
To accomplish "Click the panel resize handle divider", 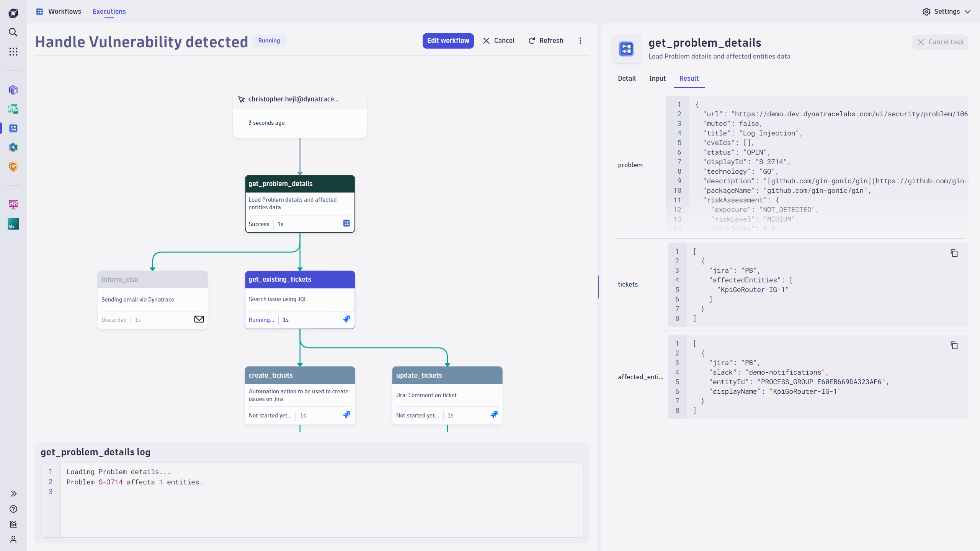I will click(x=599, y=287).
